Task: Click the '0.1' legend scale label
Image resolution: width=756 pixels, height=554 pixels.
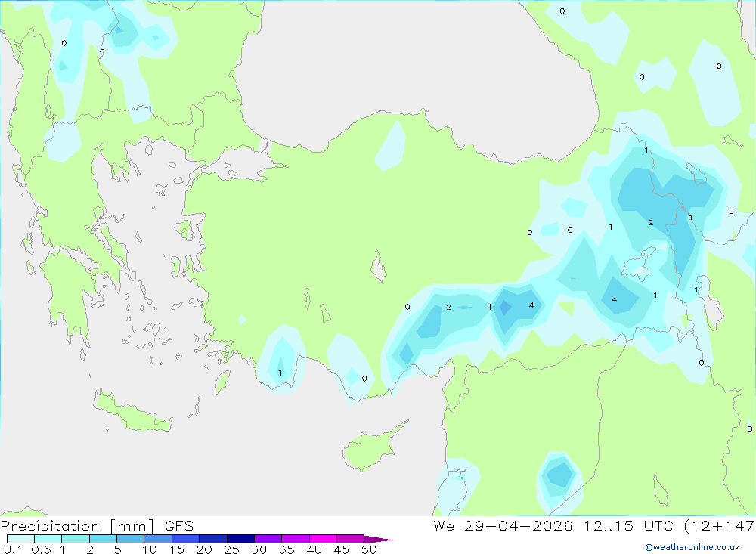Action: [13, 549]
